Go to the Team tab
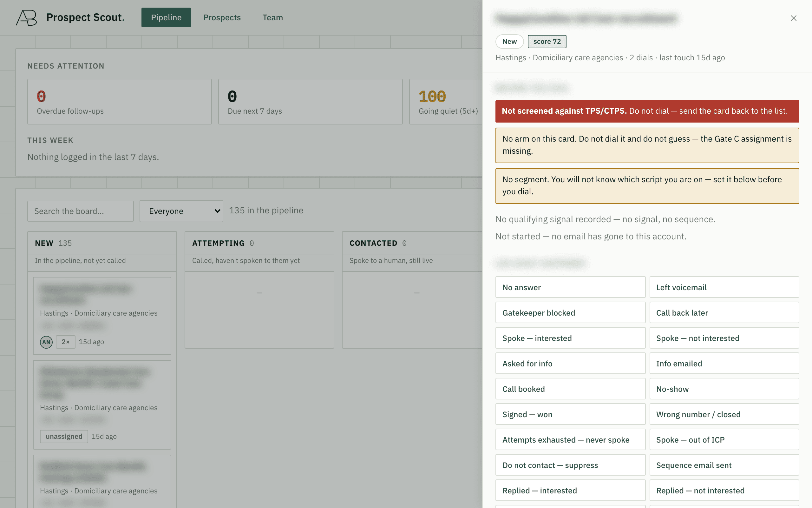The height and width of the screenshot is (508, 812). [x=272, y=17]
